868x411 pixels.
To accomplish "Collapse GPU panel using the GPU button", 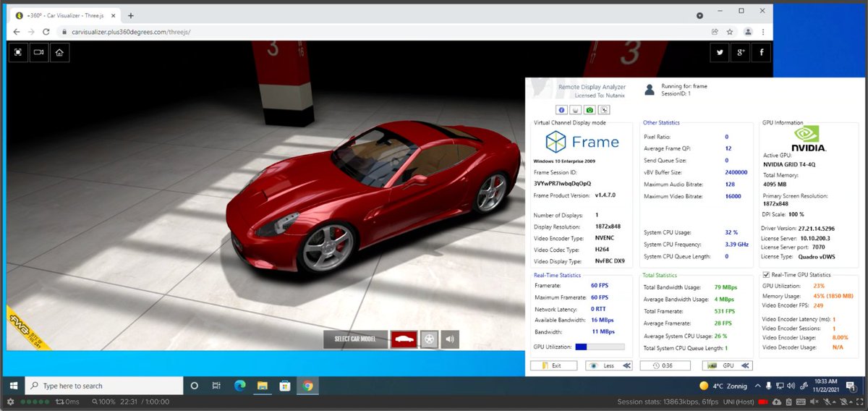I will (728, 365).
